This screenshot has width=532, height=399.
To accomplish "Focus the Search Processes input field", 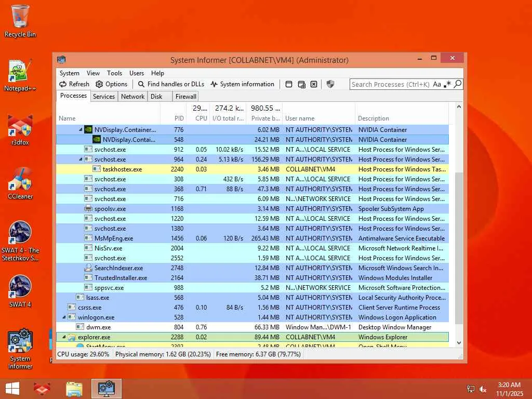I will click(x=390, y=84).
